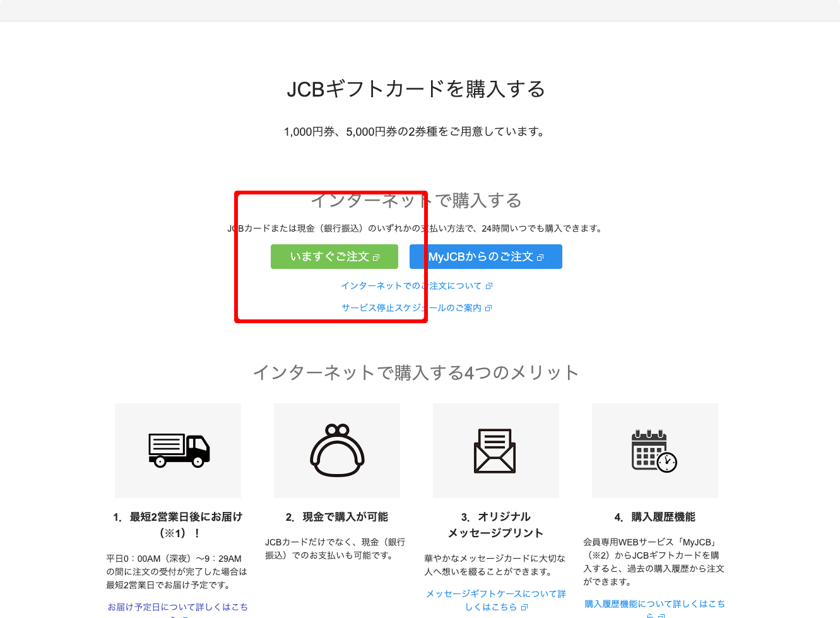Open メッセージギフトケースについて詳しくはこちら link
Screen dimensions: 840x618
[496, 600]
